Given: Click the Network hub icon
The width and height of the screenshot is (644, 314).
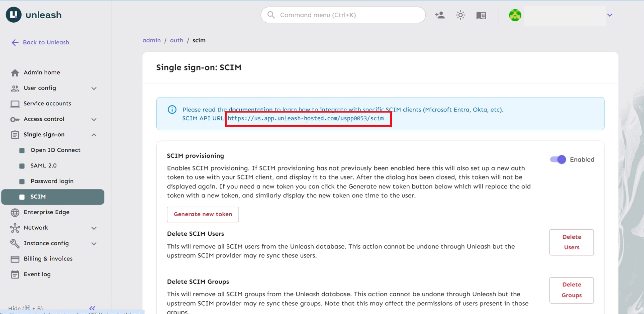Looking at the screenshot, I should point(15,228).
